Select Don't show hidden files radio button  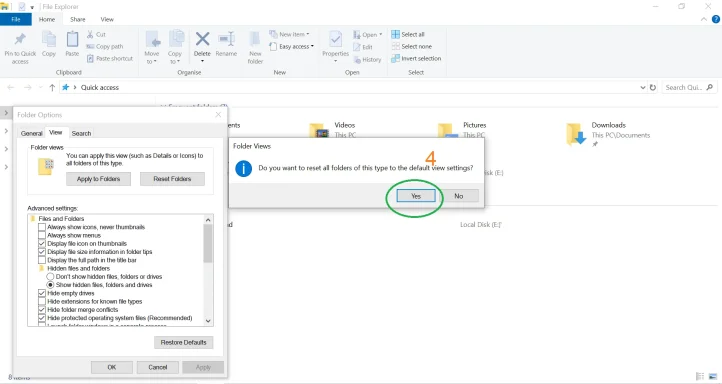coord(50,277)
